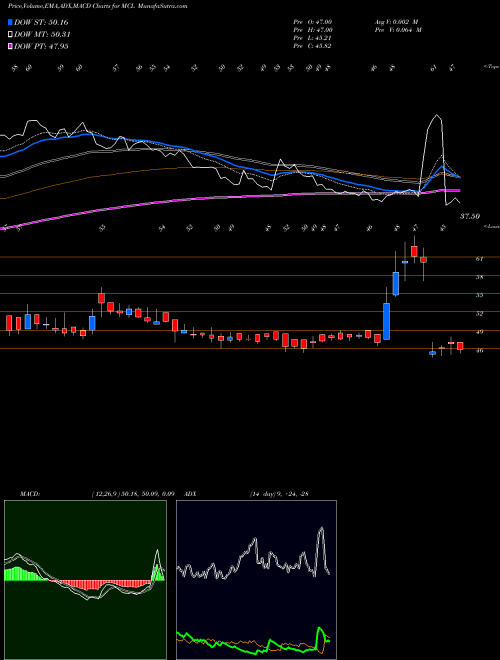This screenshot has width=500, height=660.
Task: Click the 'ADX' panel heading
Action: pos(189,494)
